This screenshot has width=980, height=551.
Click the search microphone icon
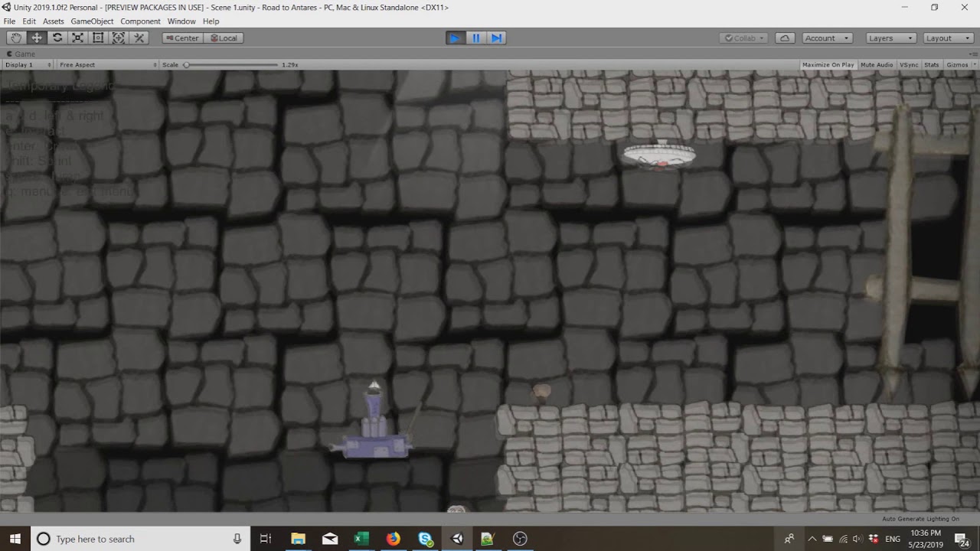click(237, 539)
